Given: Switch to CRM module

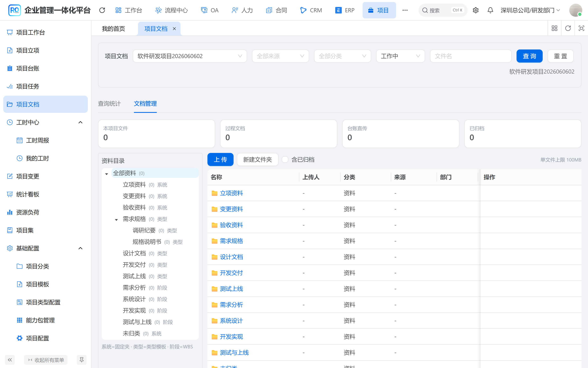Looking at the screenshot, I should pyautogui.click(x=311, y=10).
